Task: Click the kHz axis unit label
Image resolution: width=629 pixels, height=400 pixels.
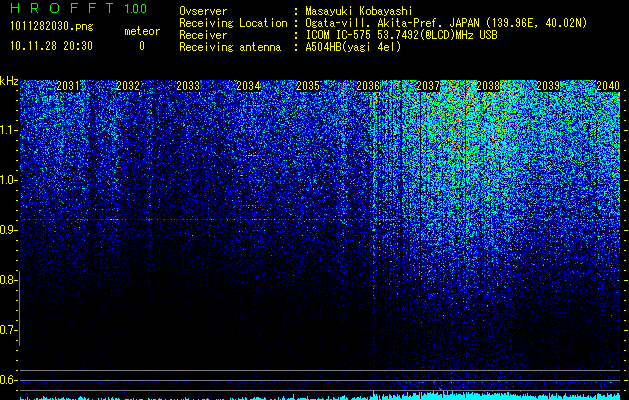Action: coord(9,81)
